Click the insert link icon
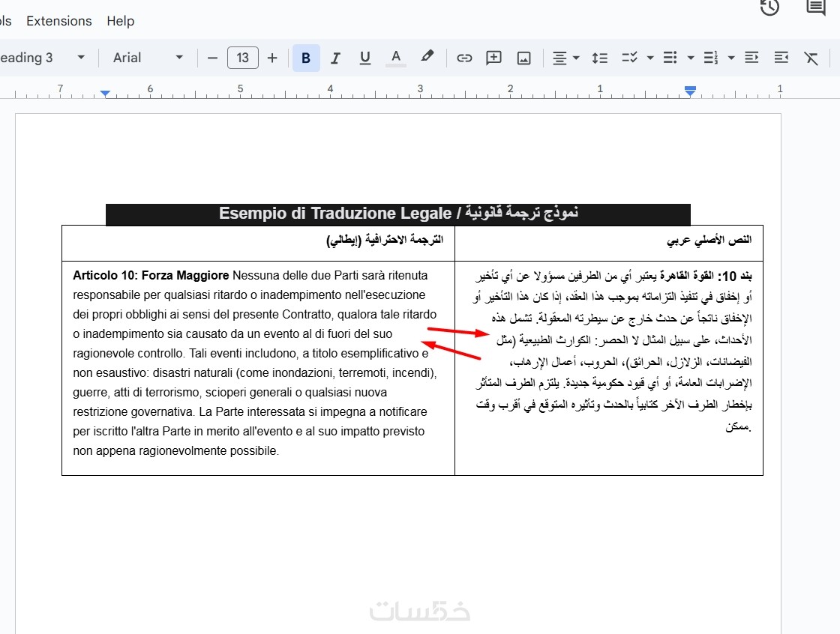The height and width of the screenshot is (634, 840). tap(464, 58)
